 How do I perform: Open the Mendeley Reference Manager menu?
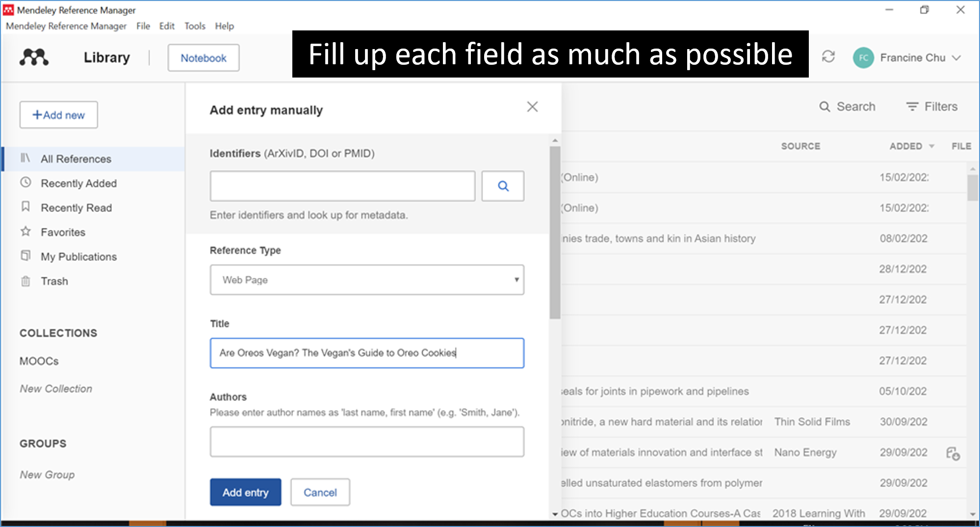click(x=66, y=26)
